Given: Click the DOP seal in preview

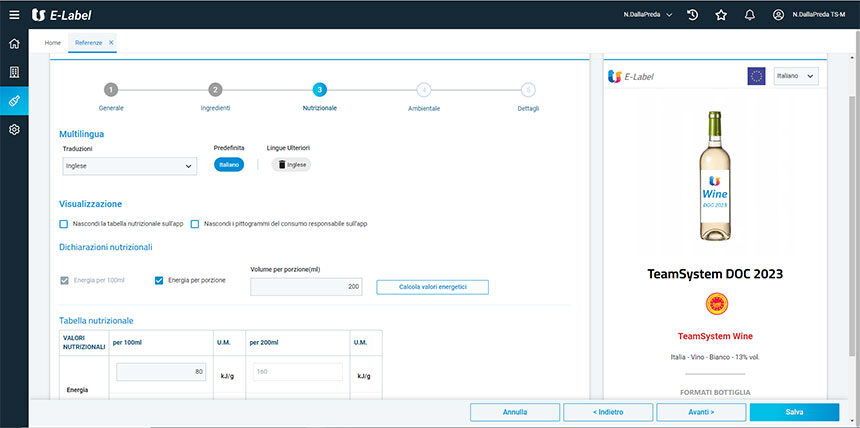Looking at the screenshot, I should click(x=715, y=303).
